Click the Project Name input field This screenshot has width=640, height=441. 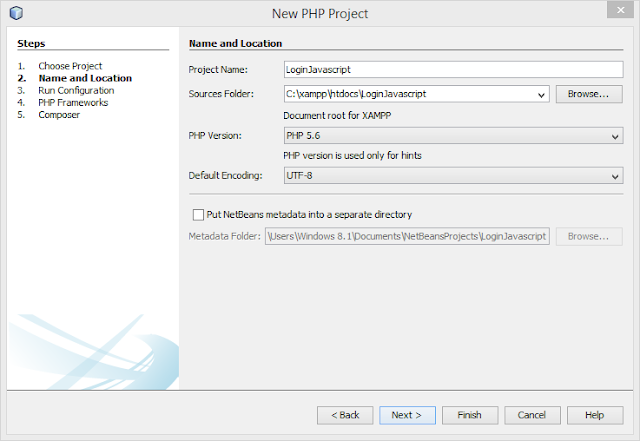point(453,69)
